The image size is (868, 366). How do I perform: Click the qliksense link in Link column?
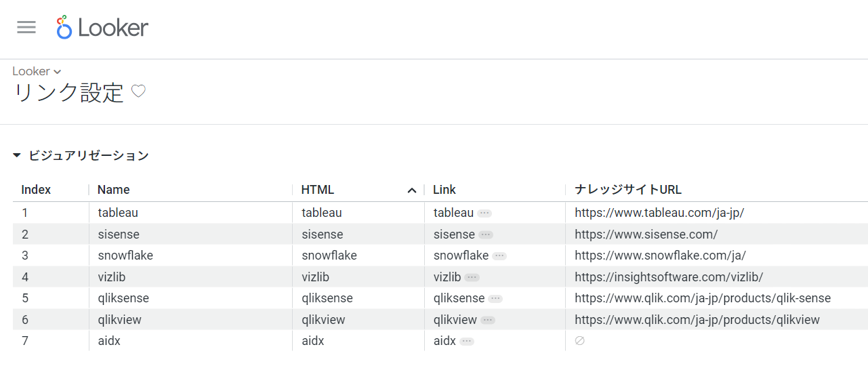point(459,298)
